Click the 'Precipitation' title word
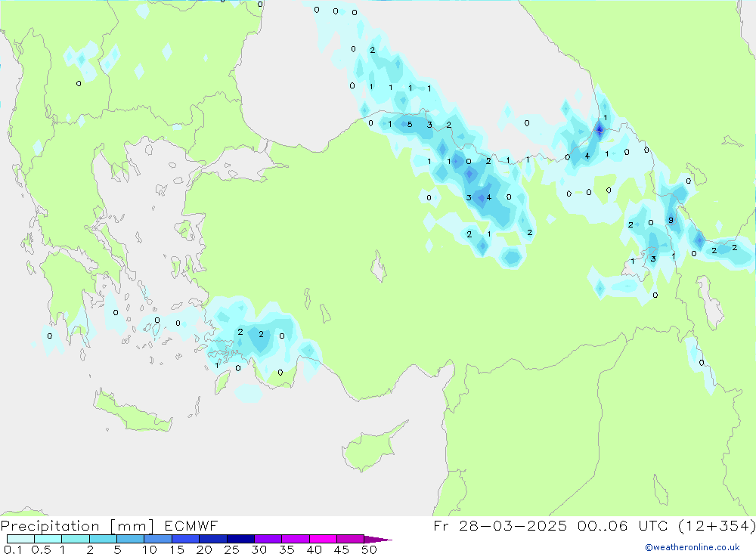The image size is (756, 554). click(x=50, y=526)
